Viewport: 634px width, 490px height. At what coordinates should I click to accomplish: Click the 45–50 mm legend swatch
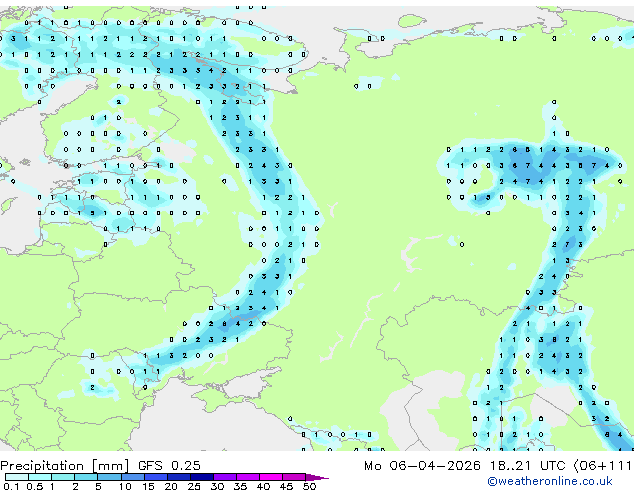pyautogui.click(x=294, y=477)
